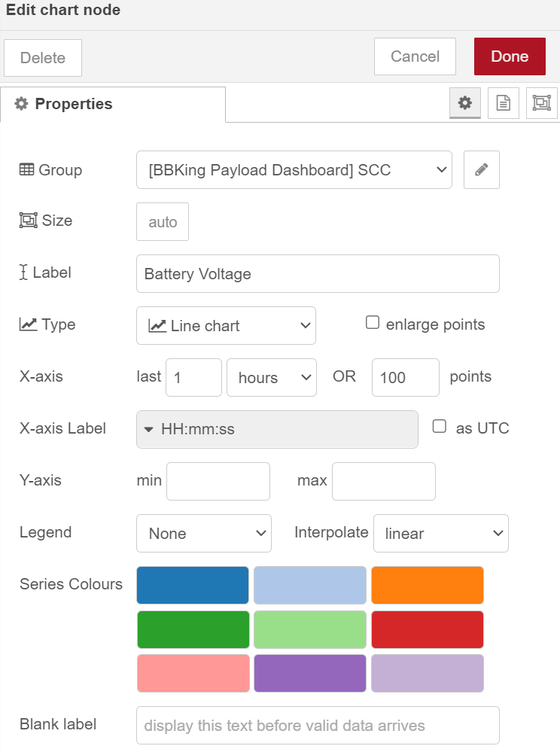Click the Battery Voltage label field
This screenshot has width=560, height=755.
pos(318,274)
